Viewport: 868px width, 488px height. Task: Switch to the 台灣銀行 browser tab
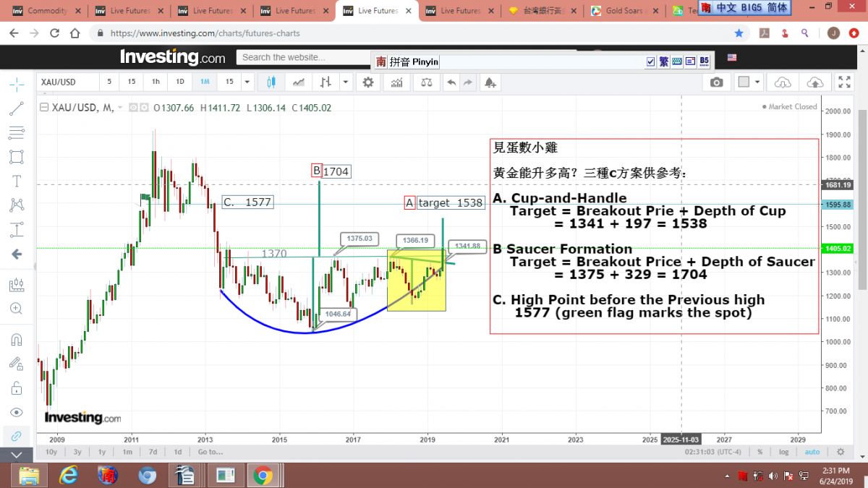coord(542,11)
